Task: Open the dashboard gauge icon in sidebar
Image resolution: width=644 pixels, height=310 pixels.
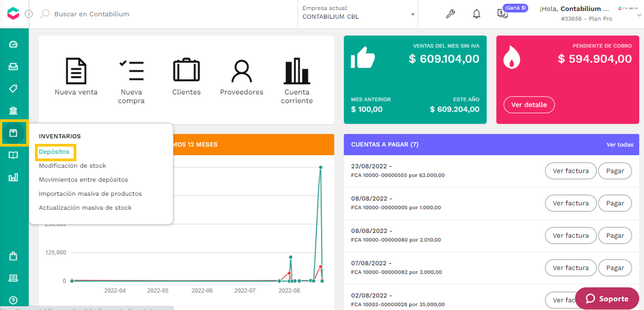Action: click(14, 44)
